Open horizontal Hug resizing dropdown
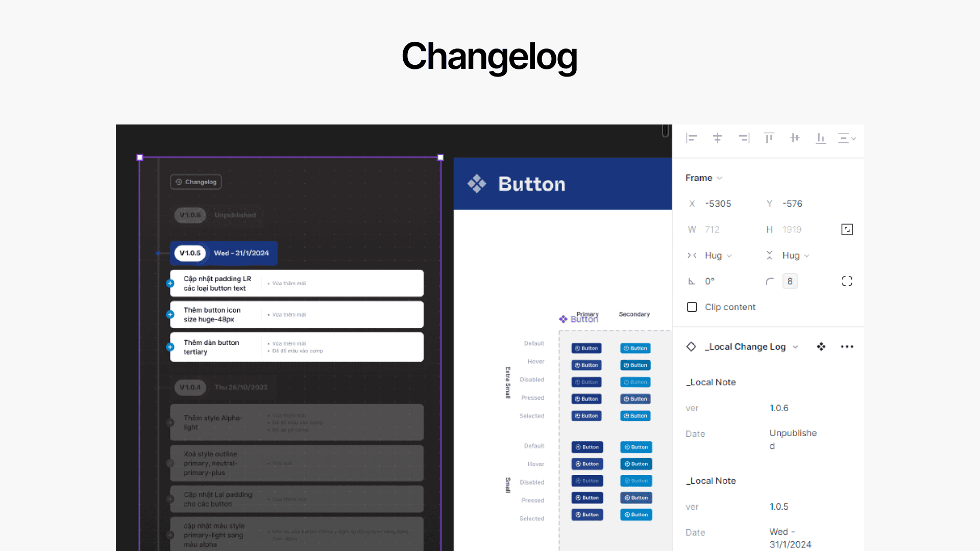 tap(719, 256)
